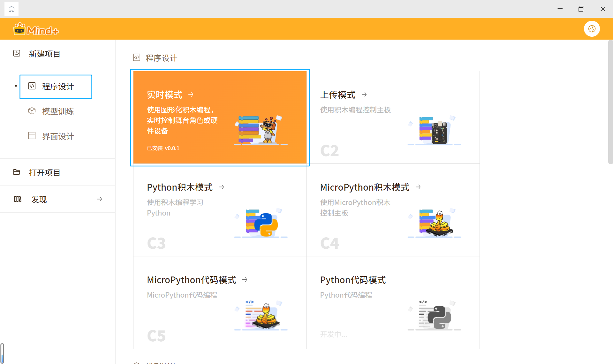The height and width of the screenshot is (364, 613).
Task: Click arrow next to Python积木模式 title
Action: click(x=222, y=187)
